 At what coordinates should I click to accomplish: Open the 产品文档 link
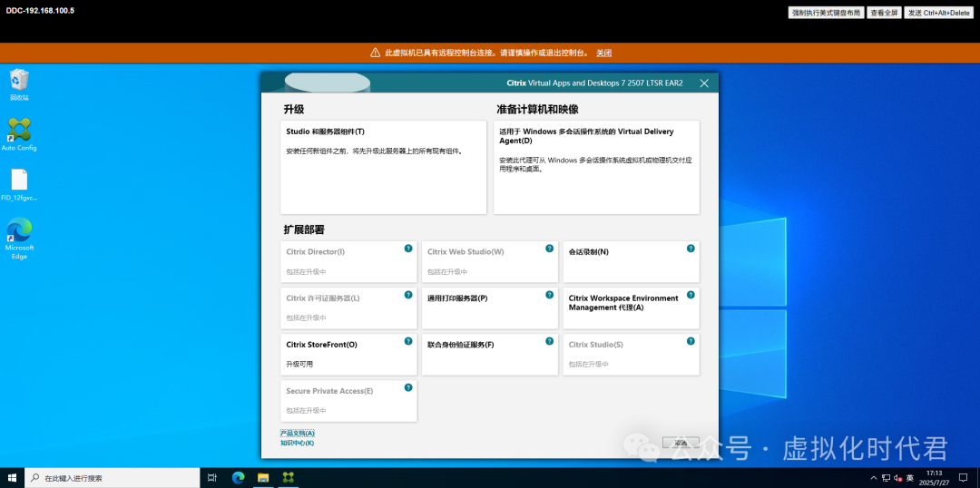[297, 433]
